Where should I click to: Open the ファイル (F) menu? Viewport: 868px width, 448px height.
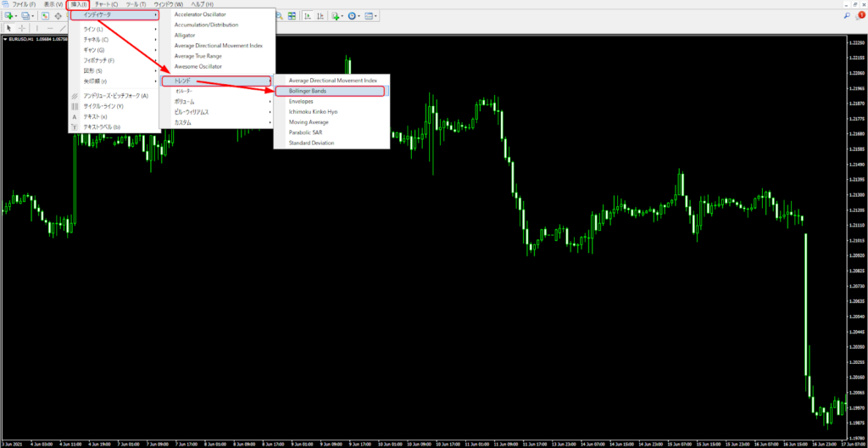coord(24,4)
